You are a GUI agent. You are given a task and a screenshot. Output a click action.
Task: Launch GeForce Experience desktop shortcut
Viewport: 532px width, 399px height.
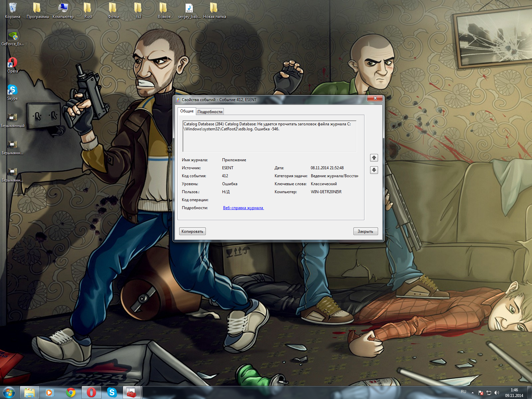click(x=13, y=38)
